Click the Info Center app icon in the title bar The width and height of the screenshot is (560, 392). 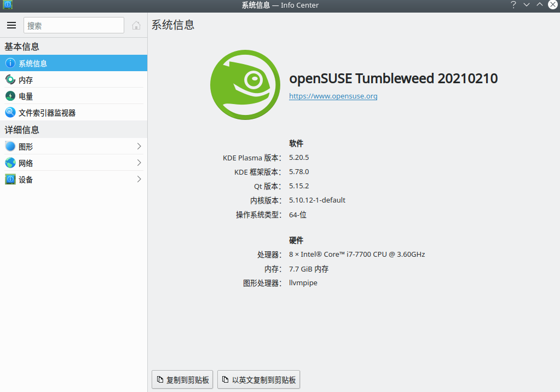[x=8, y=5]
